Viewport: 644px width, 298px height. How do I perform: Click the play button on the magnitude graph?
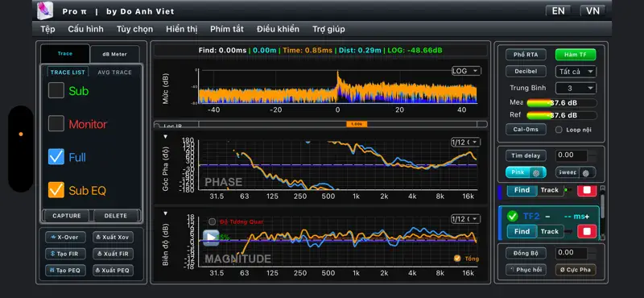coord(211,237)
